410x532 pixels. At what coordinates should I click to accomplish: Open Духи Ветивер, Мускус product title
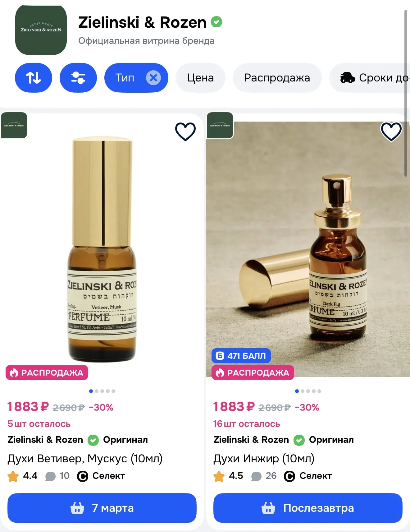pyautogui.click(x=85, y=459)
